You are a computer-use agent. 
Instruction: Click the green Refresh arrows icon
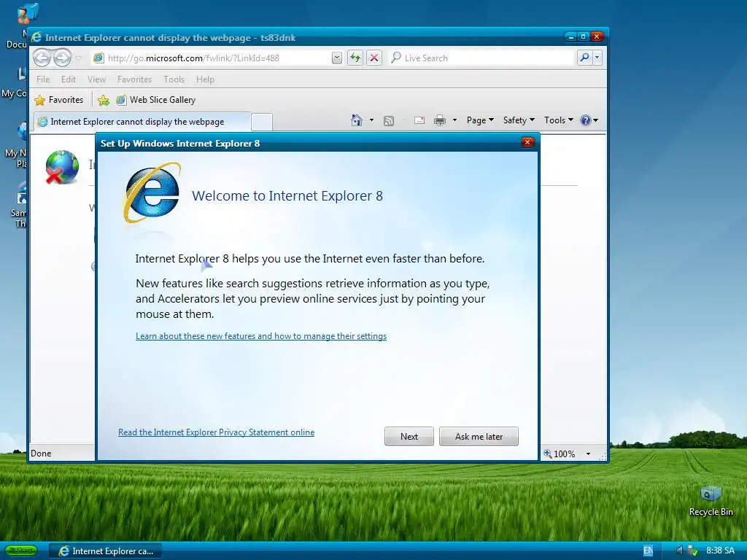pos(355,58)
